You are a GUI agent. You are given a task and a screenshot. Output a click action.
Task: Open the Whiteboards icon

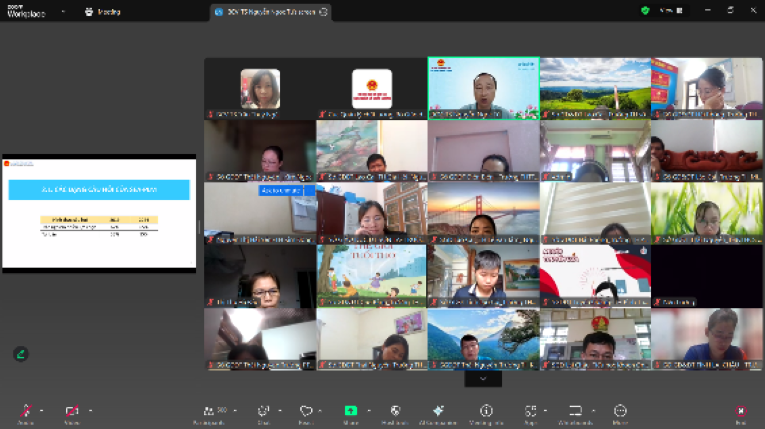click(x=575, y=411)
